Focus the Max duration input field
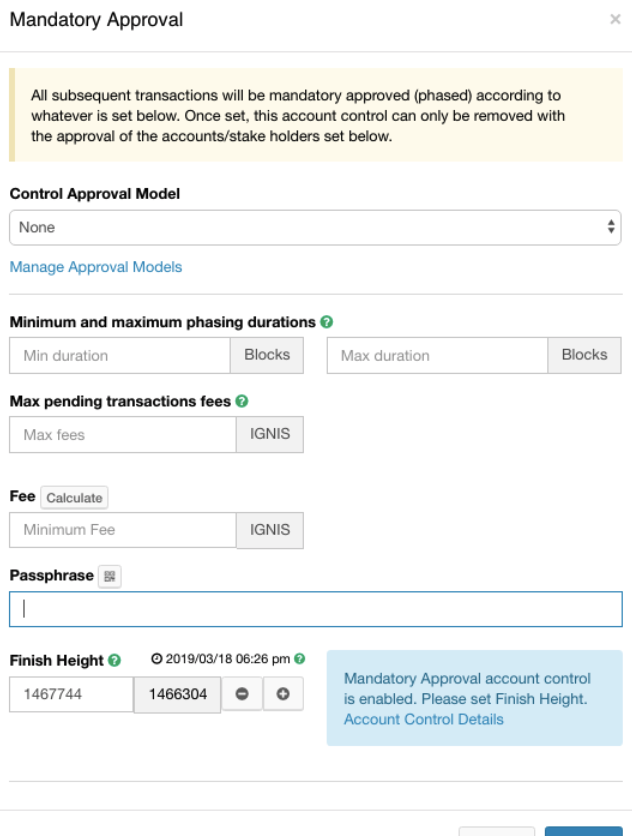The image size is (632, 837). click(437, 355)
